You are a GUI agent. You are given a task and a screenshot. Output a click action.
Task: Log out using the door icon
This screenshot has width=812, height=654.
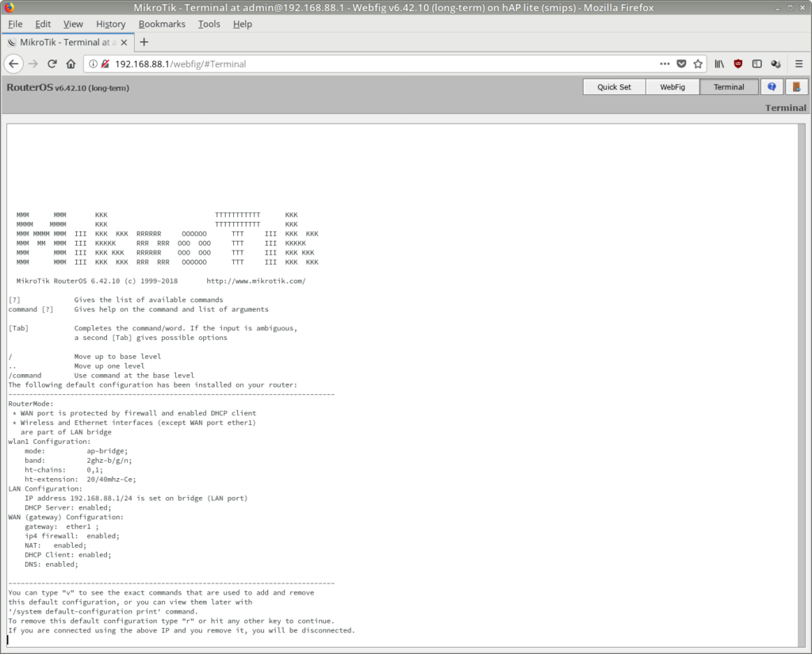click(x=796, y=87)
